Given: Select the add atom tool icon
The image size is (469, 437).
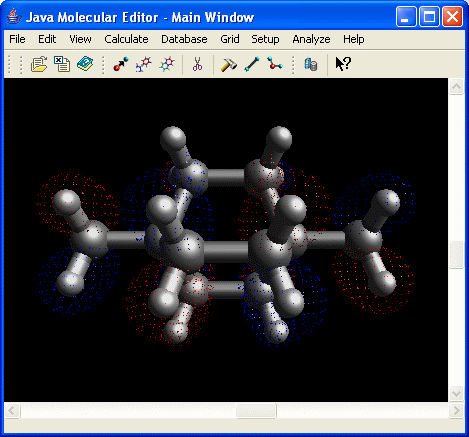Looking at the screenshot, I should pos(121,64).
